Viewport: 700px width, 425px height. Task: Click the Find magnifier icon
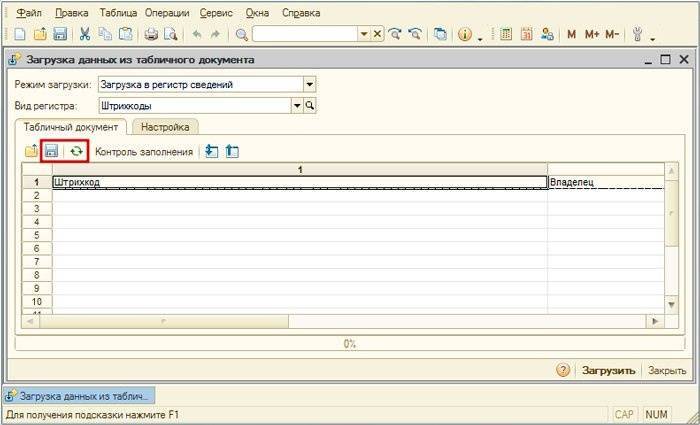(242, 34)
